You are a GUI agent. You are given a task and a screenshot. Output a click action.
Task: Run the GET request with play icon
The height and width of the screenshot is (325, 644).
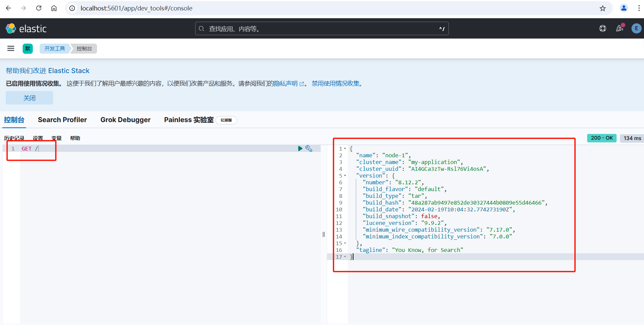point(300,148)
